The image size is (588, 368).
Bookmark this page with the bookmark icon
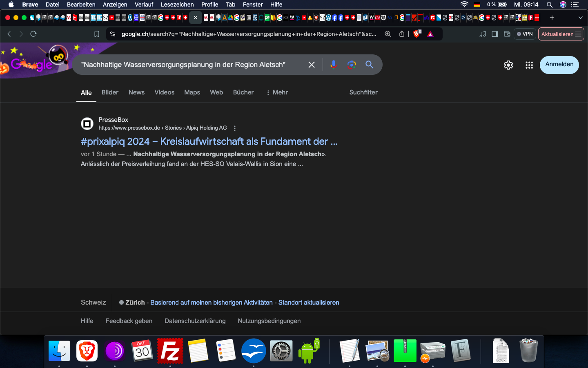click(x=97, y=34)
